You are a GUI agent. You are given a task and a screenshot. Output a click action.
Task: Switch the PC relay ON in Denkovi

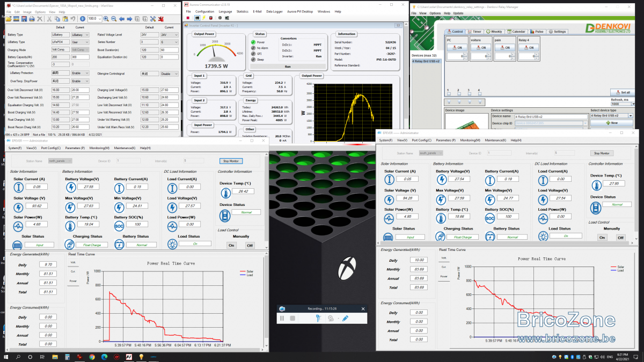click(457, 47)
